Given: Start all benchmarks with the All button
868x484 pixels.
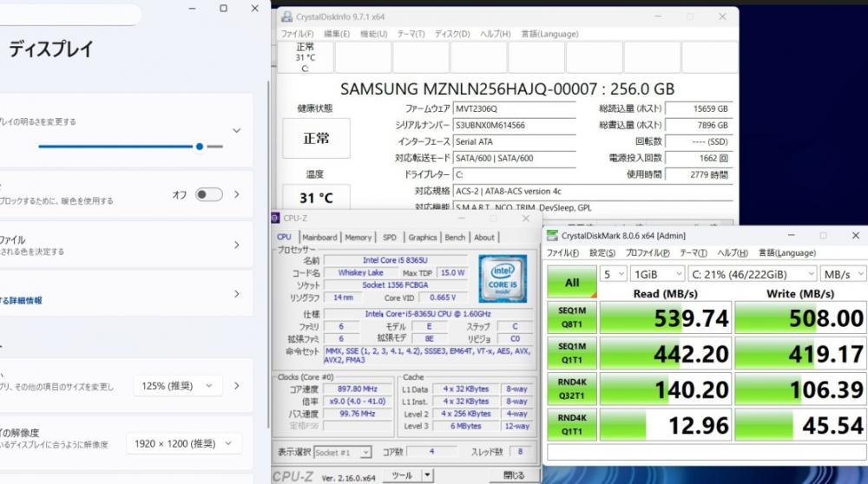Looking at the screenshot, I should click(x=572, y=282).
